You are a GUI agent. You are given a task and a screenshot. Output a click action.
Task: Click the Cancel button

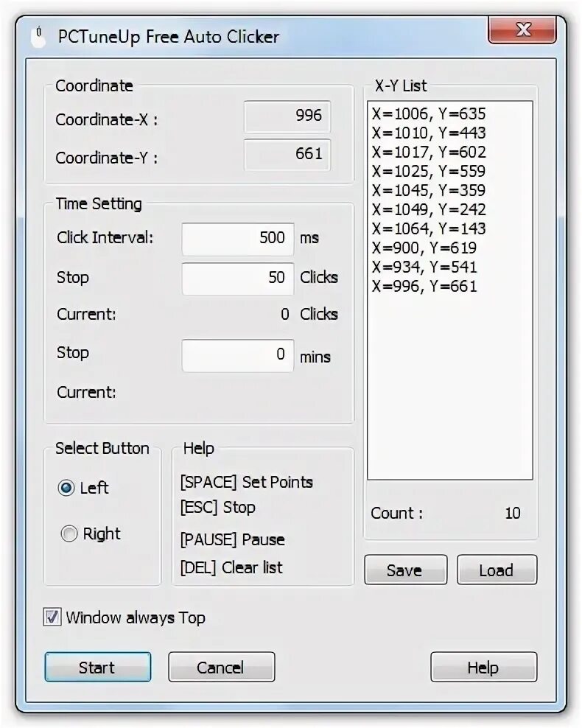pyautogui.click(x=222, y=667)
